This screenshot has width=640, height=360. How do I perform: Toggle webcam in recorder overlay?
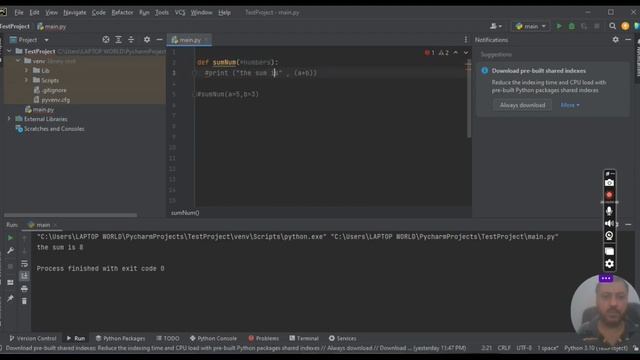coord(609,236)
